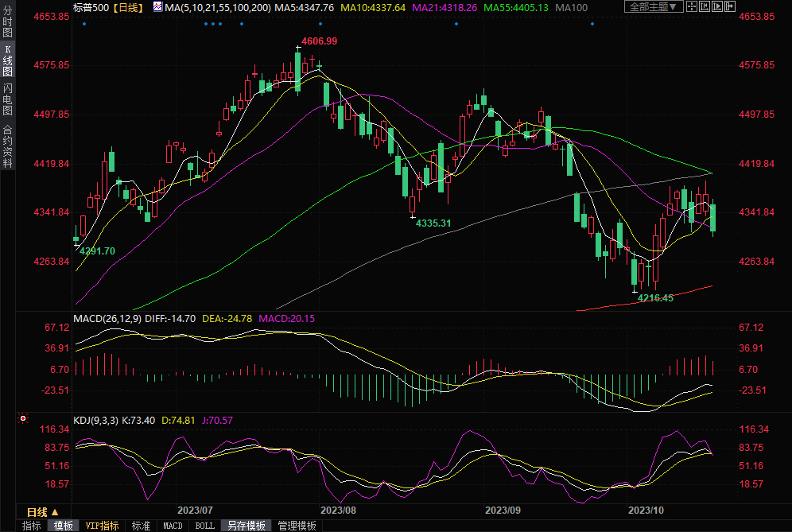Select the 标准 template option
This screenshot has width=792, height=532.
tap(141, 526)
